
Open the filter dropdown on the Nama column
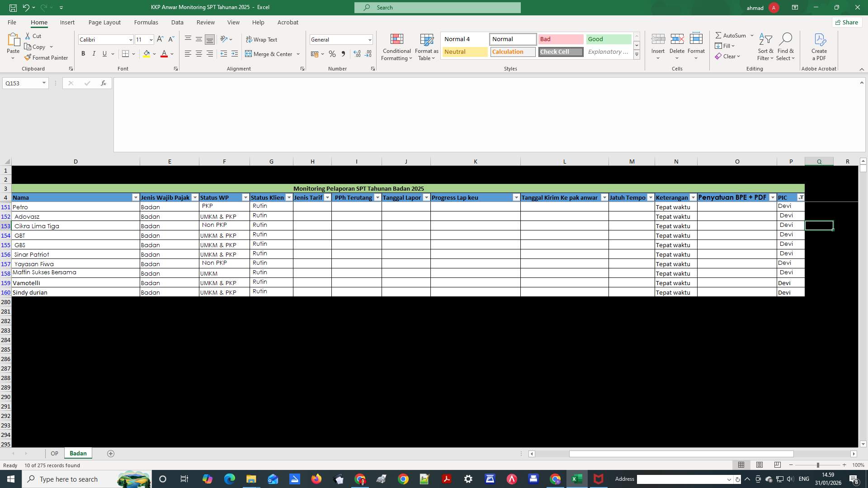[x=136, y=197]
